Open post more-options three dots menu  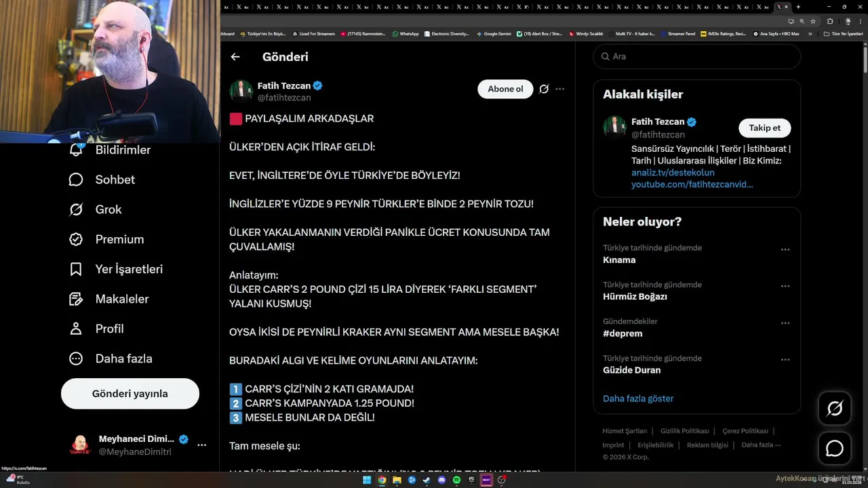pos(559,89)
